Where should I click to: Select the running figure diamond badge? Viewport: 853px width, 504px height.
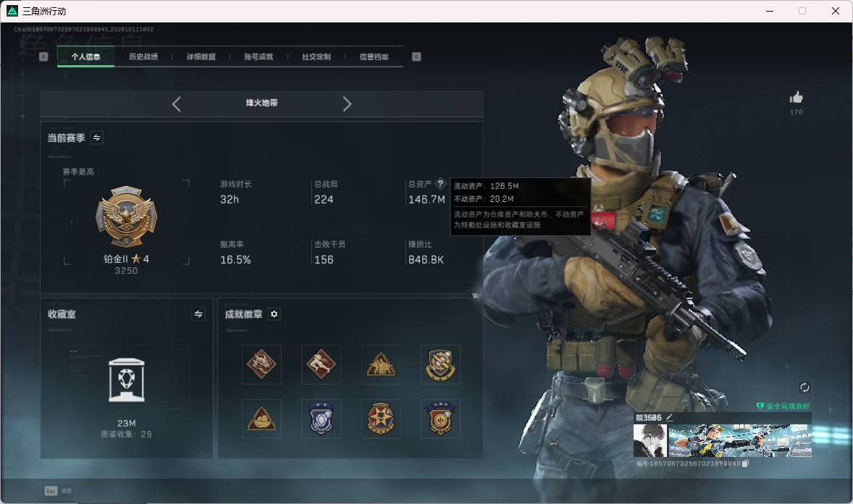coord(321,364)
